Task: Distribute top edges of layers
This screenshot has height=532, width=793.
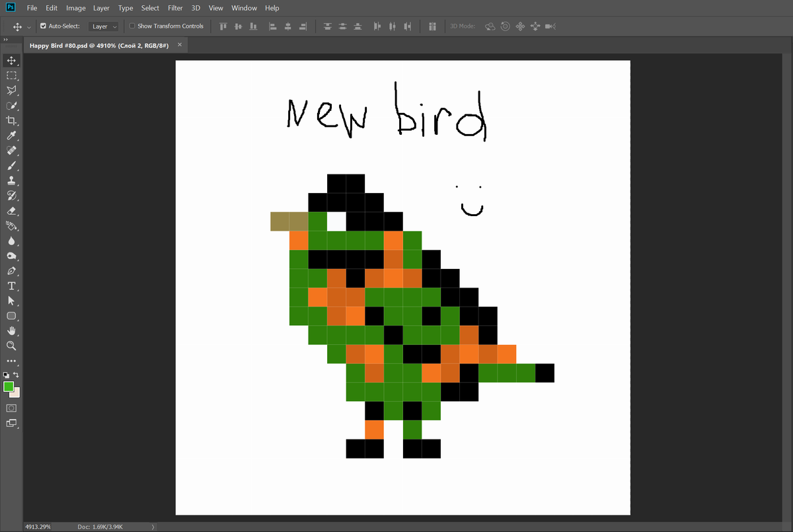Action: coord(328,26)
